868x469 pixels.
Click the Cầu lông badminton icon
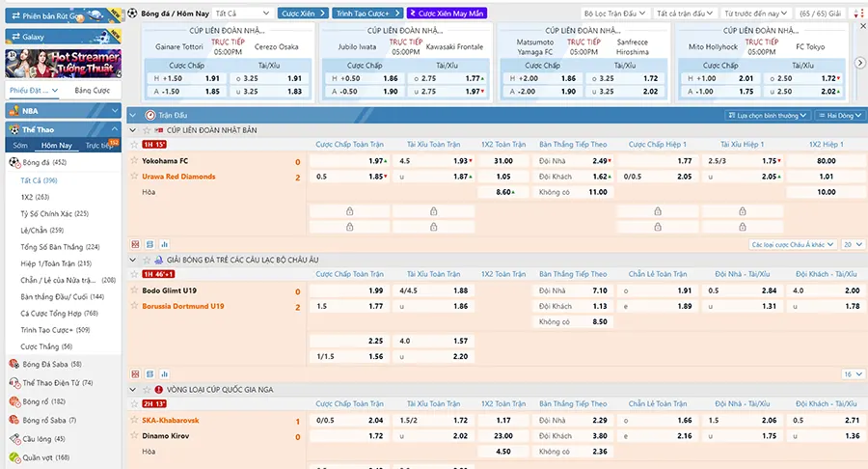(14, 439)
